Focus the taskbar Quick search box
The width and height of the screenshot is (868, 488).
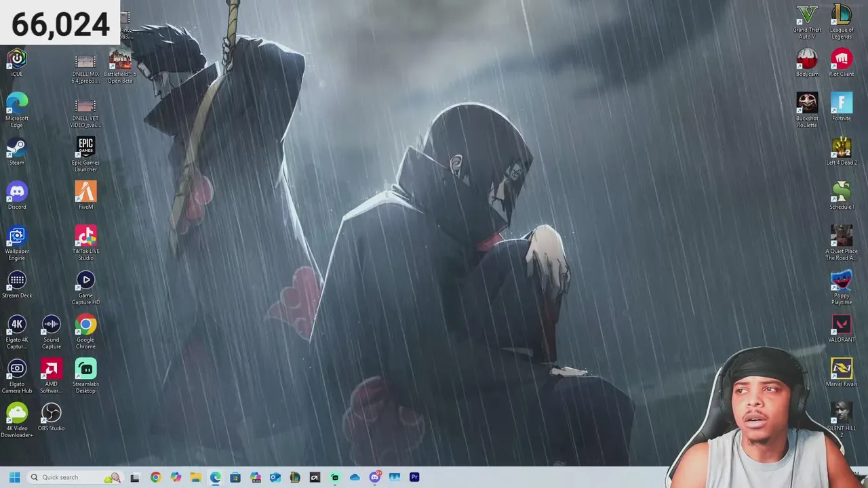click(x=75, y=477)
